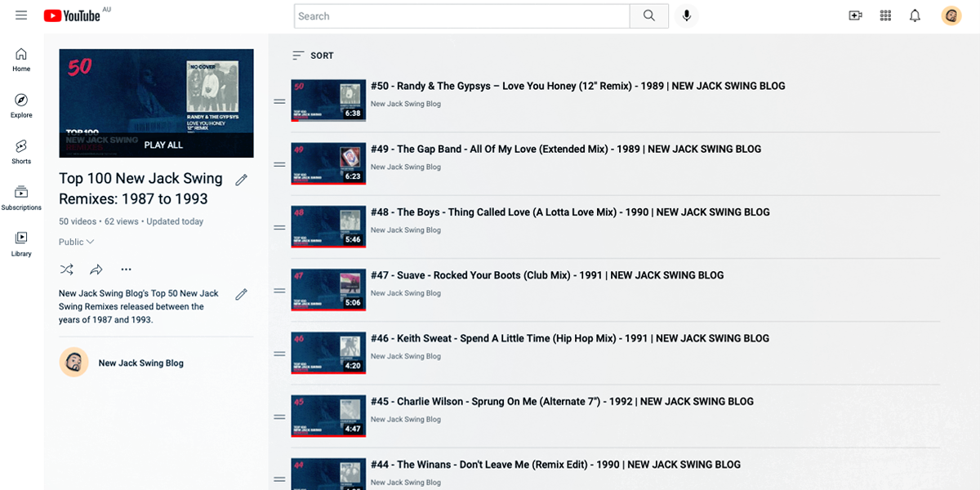Viewport: 980px width, 490px height.
Task: Open the Public privacy dropdown
Action: (x=77, y=242)
